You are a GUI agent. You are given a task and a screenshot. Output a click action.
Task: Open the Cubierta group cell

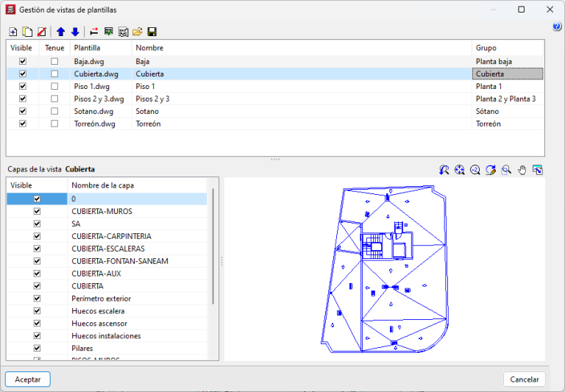(x=508, y=74)
